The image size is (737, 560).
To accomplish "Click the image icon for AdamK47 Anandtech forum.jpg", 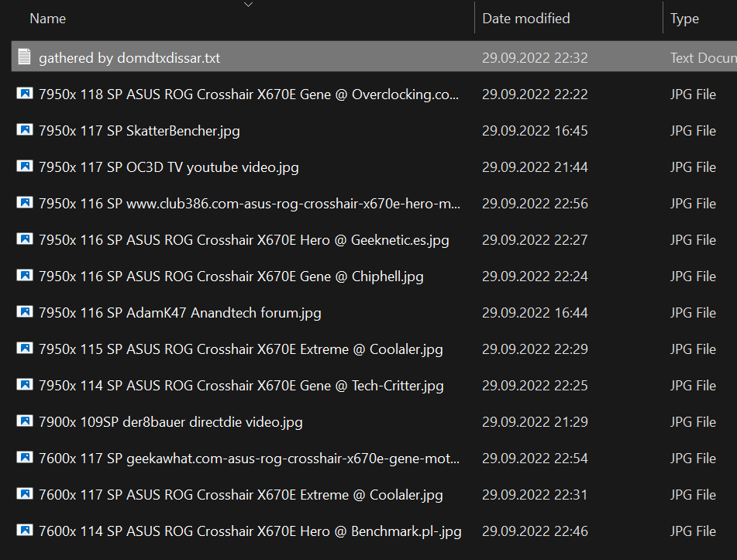I will tap(25, 312).
